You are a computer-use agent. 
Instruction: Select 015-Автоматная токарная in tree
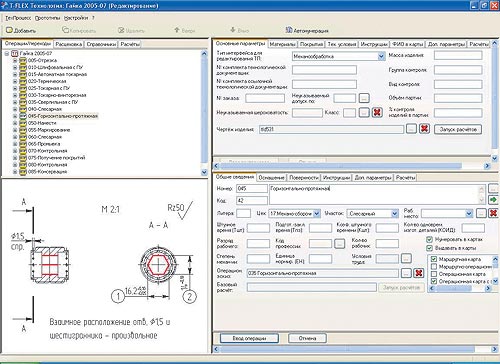coord(57,74)
